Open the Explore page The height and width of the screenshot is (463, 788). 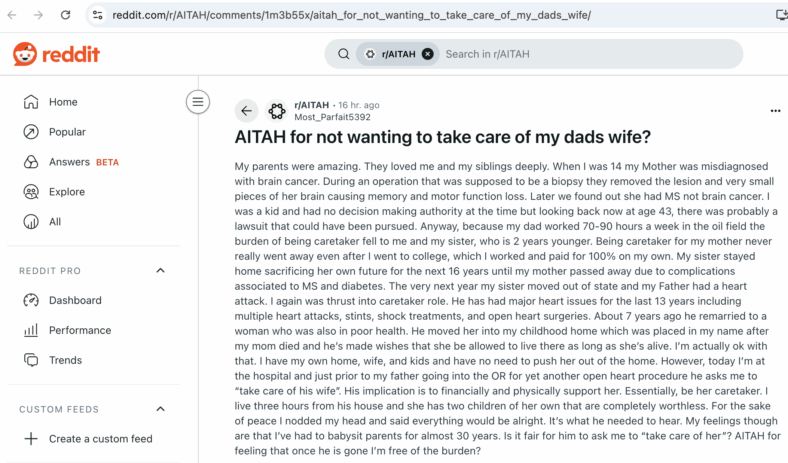(x=93, y=192)
